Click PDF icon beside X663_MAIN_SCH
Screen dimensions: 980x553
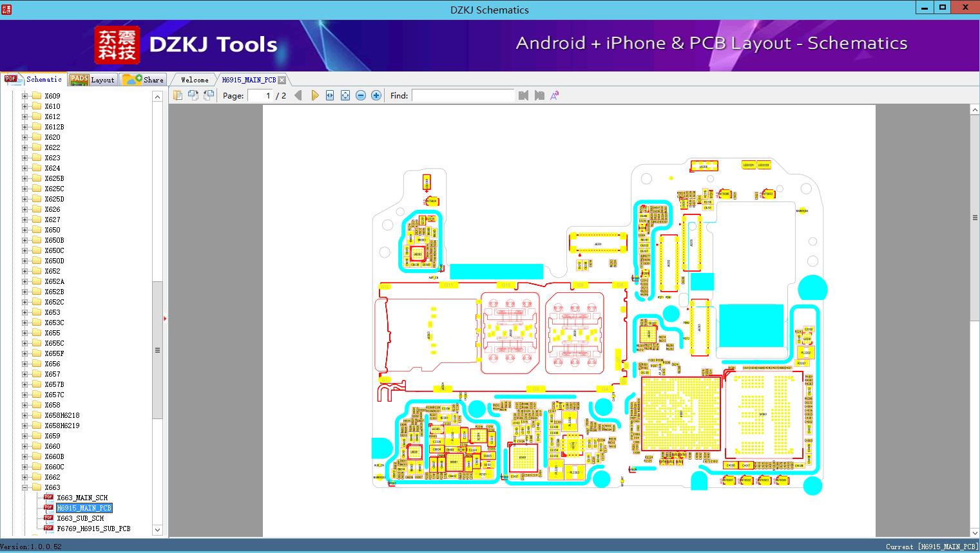tap(48, 497)
